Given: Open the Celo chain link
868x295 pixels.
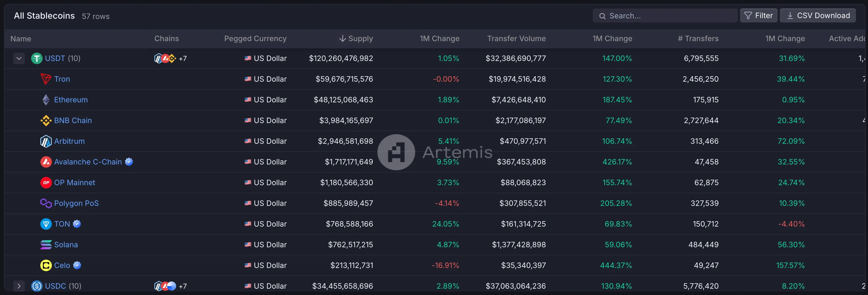Looking at the screenshot, I should [x=62, y=265].
